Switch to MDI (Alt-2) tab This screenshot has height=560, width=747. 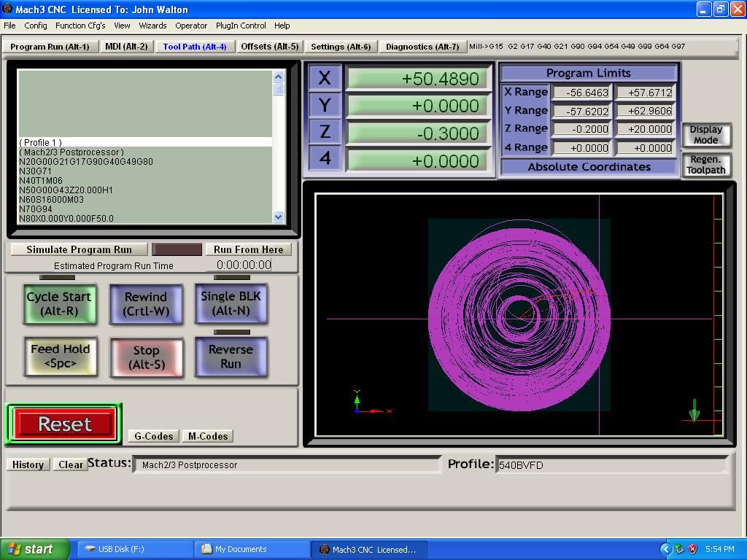click(126, 47)
